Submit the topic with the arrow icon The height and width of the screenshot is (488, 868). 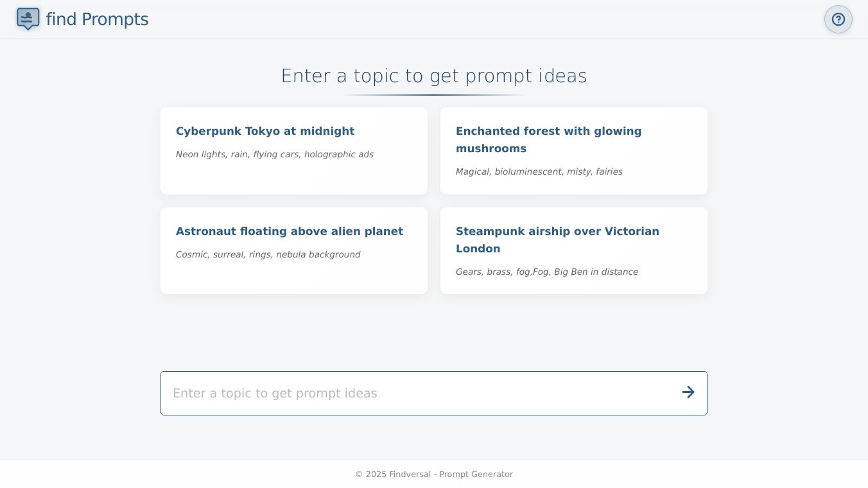[688, 392]
